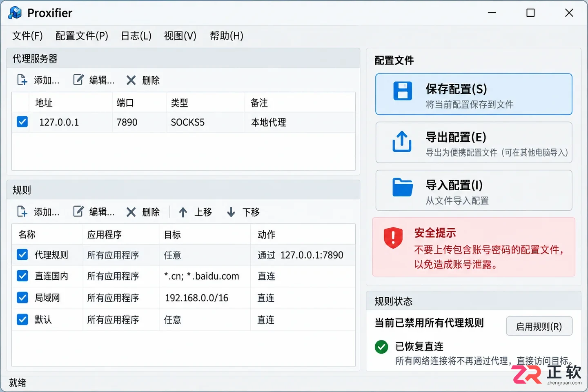Screen dimensions: 588x392
Task: Click the blue folder import configuration icon
Action: coord(403,187)
